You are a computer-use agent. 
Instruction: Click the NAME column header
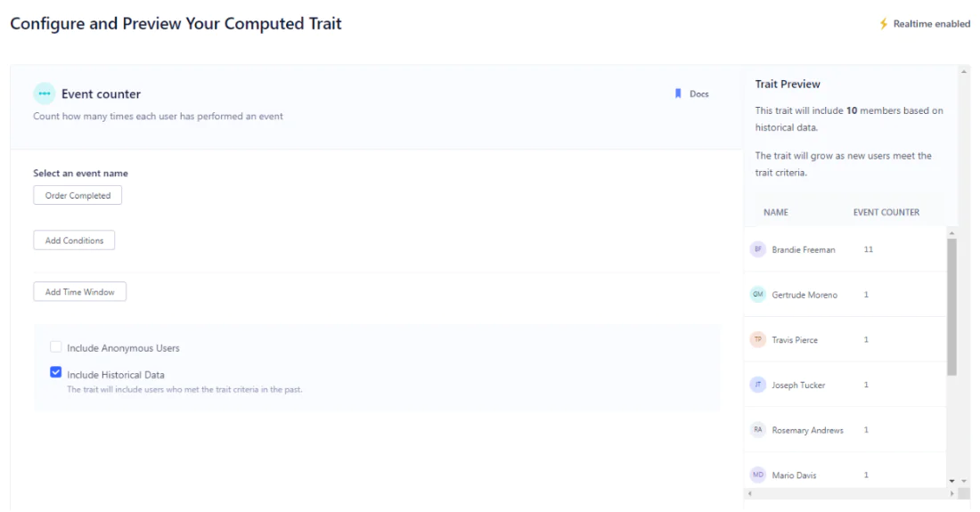pyautogui.click(x=776, y=213)
